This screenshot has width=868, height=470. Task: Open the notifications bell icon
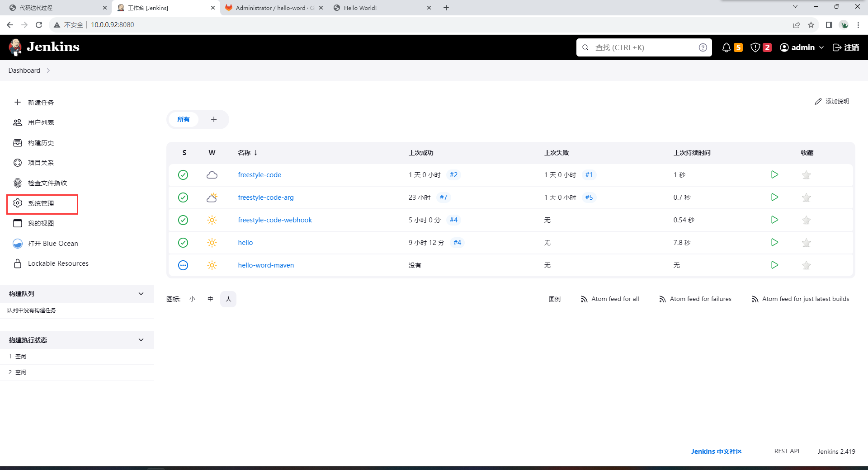click(726, 47)
